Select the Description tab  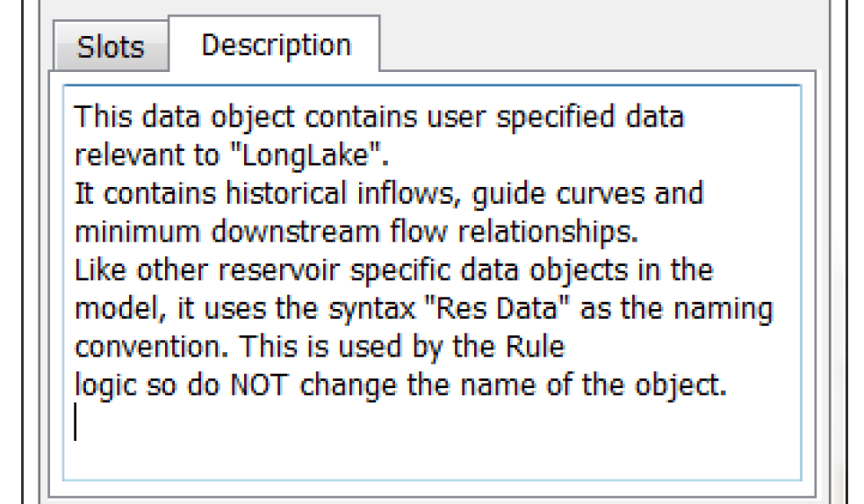276,45
